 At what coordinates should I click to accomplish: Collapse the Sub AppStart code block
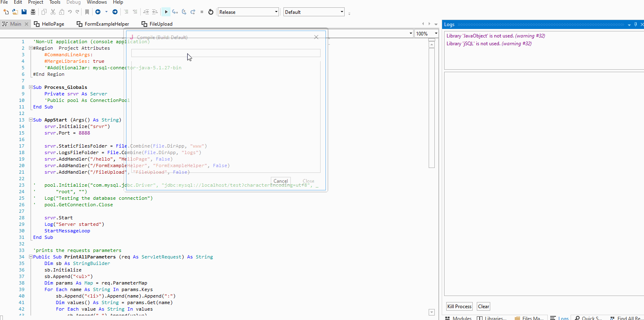tap(31, 120)
